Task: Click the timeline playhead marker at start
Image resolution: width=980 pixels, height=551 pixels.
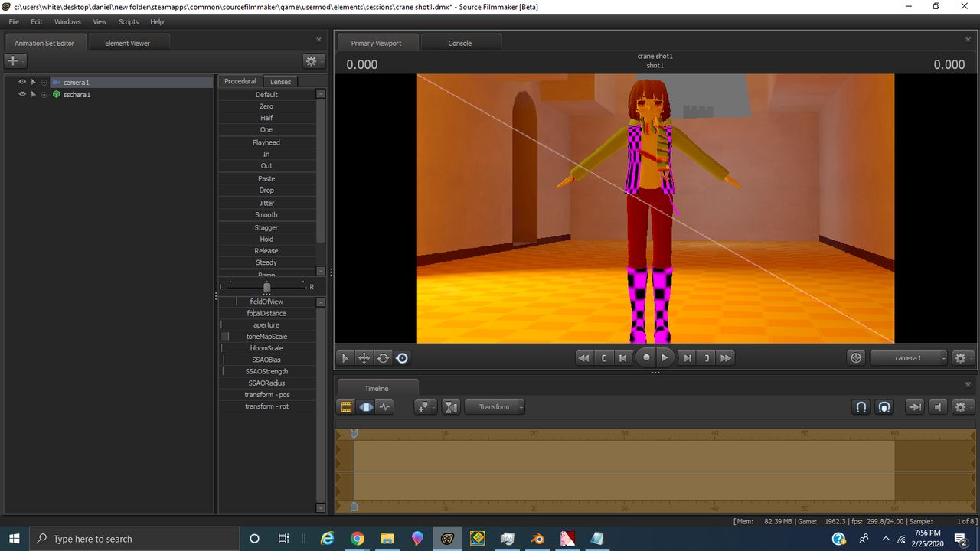Action: point(354,434)
